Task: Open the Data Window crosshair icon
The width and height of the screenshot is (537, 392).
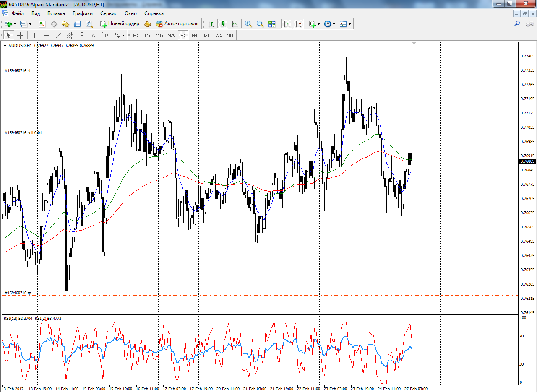Action: click(x=54, y=24)
